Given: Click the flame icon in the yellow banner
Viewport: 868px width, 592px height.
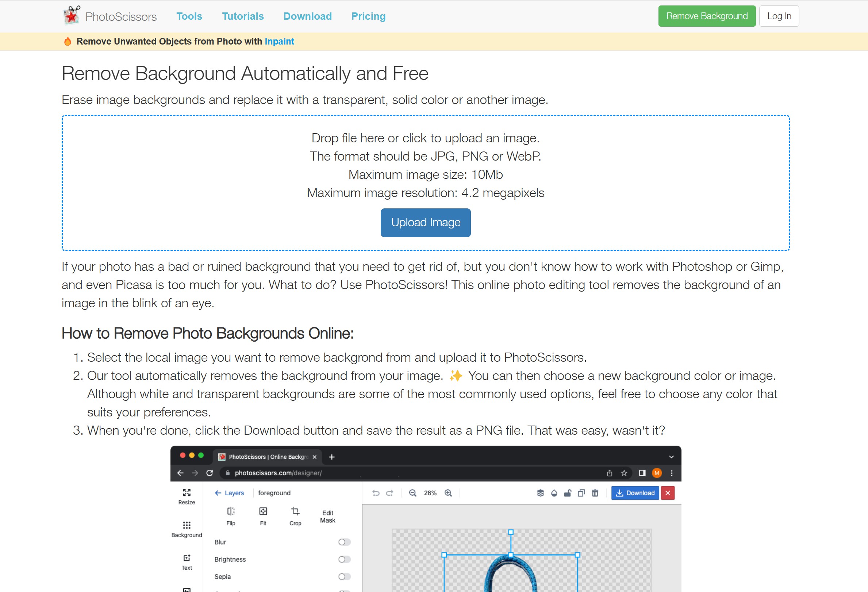Looking at the screenshot, I should 68,42.
